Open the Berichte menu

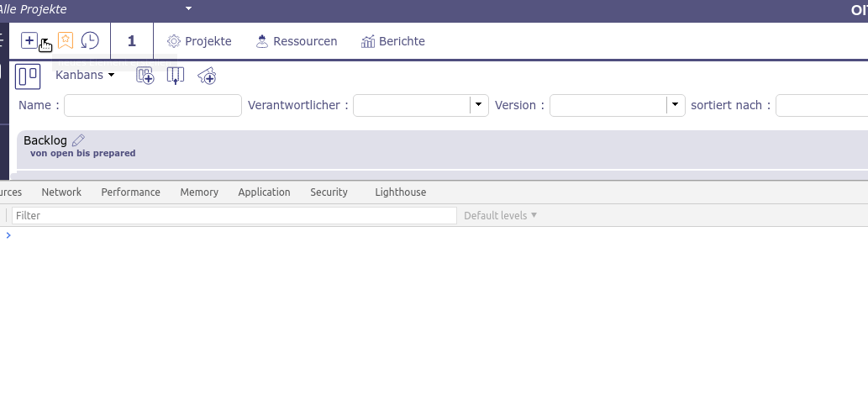[392, 41]
